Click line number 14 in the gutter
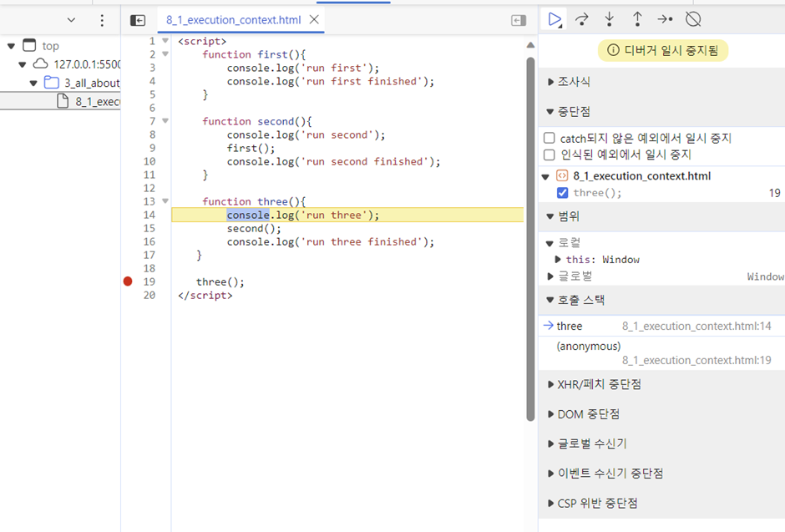This screenshot has width=785, height=532. (x=149, y=215)
